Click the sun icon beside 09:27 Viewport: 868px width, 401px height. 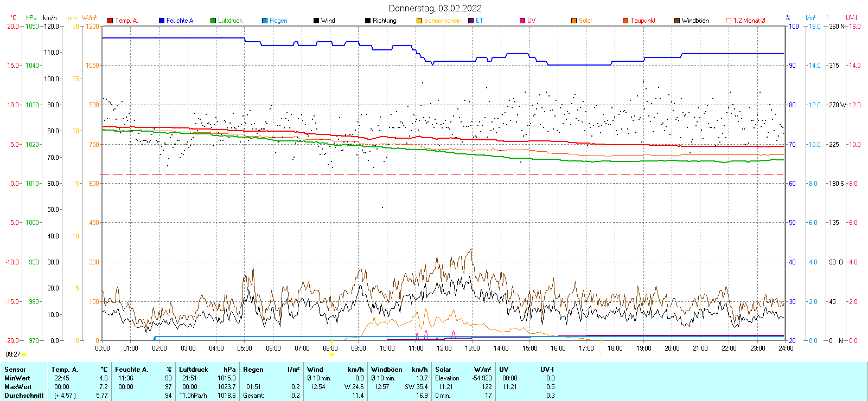(x=24, y=354)
